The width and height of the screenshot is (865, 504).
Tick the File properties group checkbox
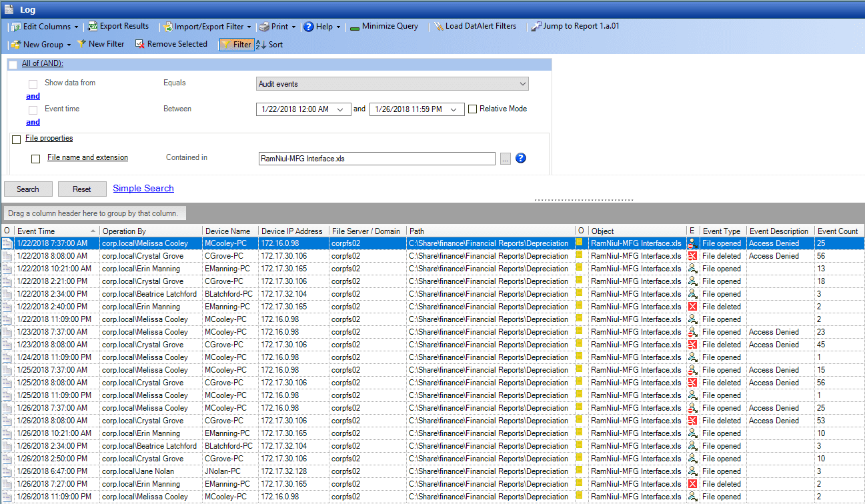click(16, 139)
